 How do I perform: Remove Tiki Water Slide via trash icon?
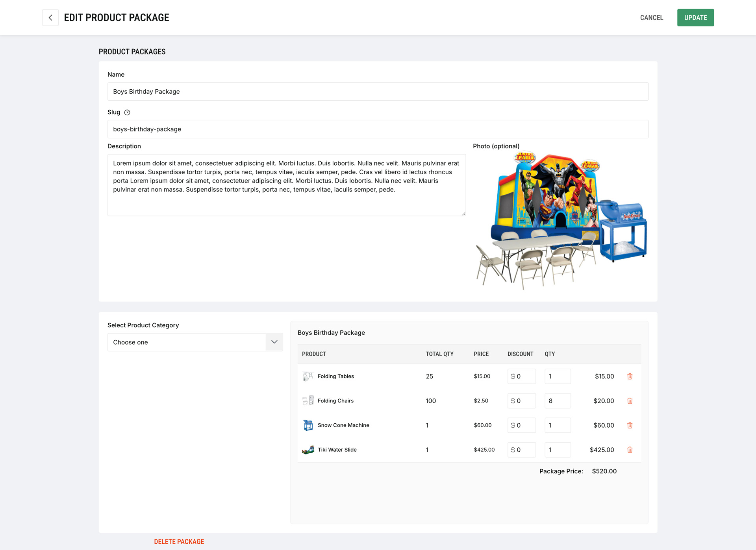tap(630, 450)
